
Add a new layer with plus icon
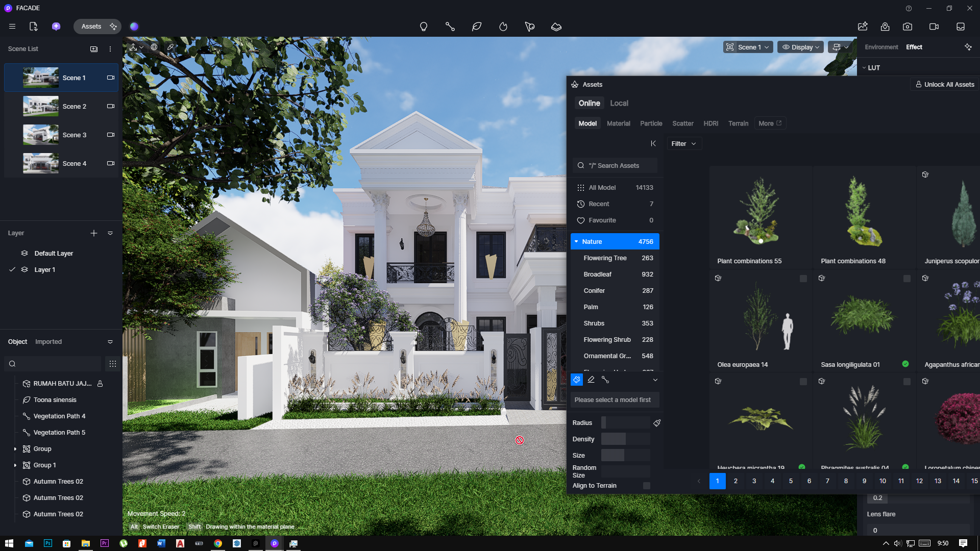click(x=94, y=233)
